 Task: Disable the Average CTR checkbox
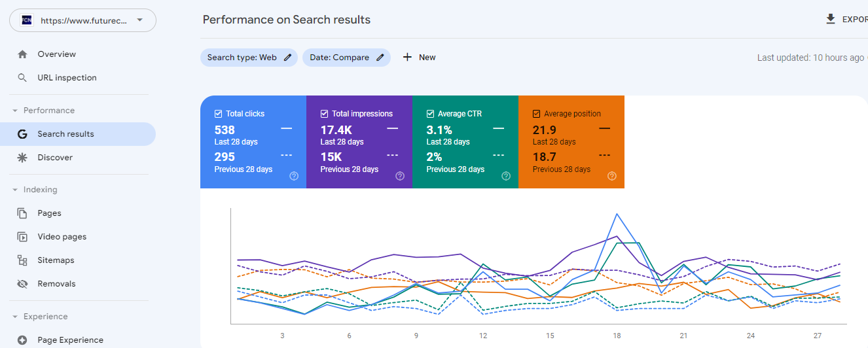click(x=431, y=114)
